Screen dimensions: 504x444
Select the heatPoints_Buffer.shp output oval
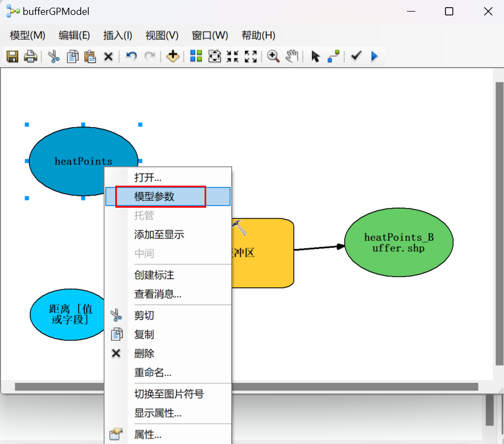[x=398, y=242]
